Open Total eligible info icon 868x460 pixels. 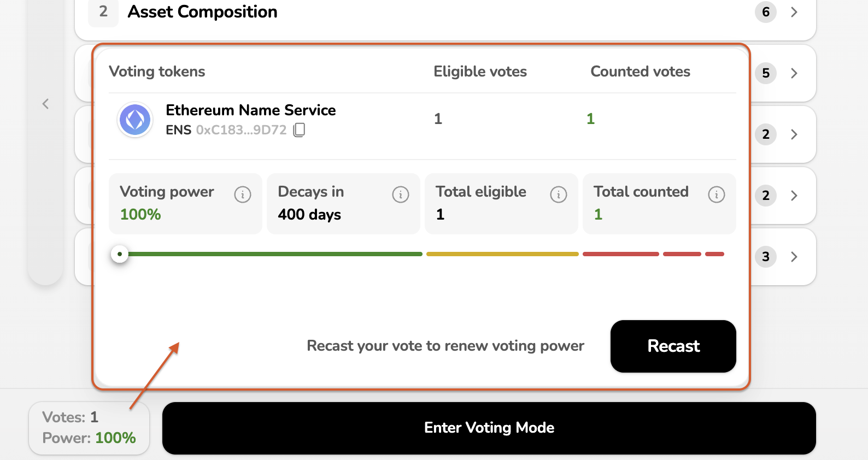[559, 194]
